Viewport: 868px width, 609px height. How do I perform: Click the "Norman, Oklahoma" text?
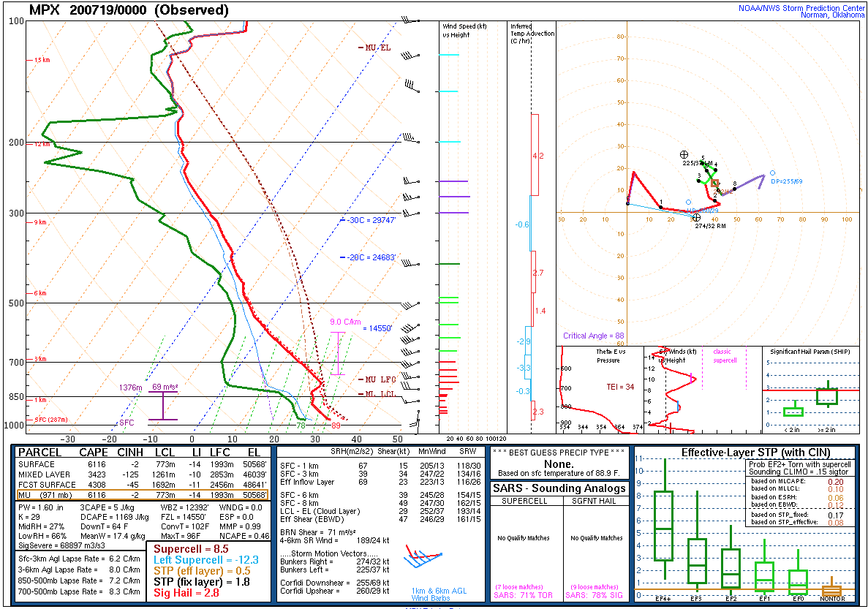pos(833,15)
